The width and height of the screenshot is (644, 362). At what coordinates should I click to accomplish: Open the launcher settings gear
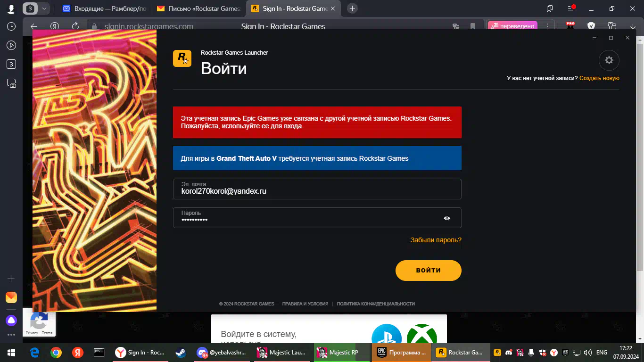tap(609, 60)
